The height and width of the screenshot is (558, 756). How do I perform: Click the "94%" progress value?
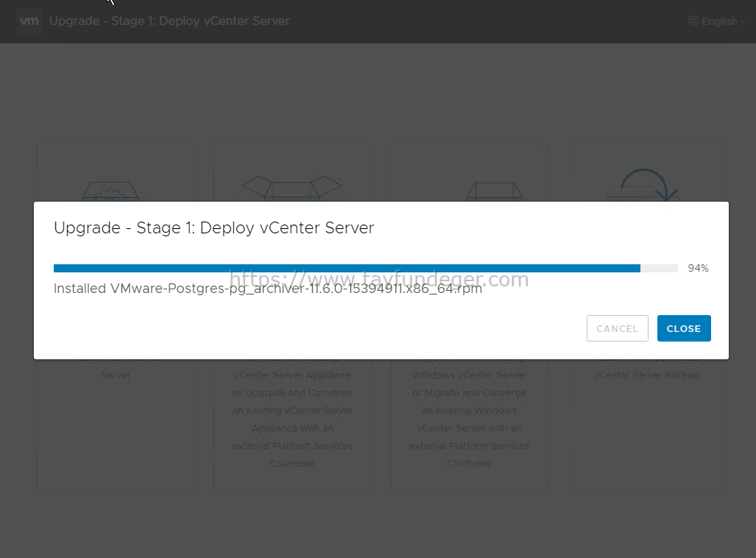[x=698, y=268]
